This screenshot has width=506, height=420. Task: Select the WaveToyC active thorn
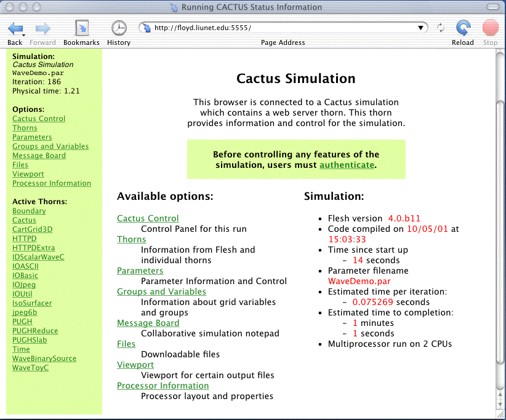(30, 368)
